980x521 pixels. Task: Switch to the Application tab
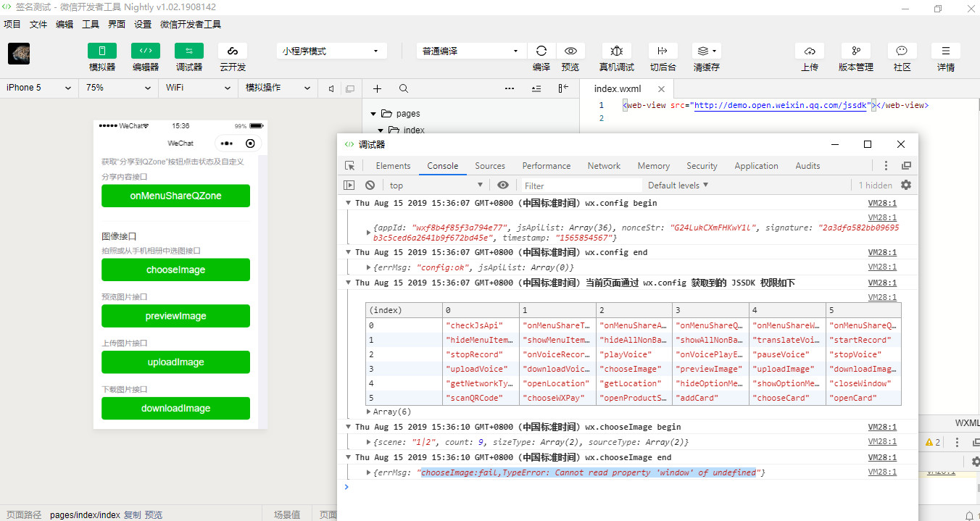tap(756, 166)
